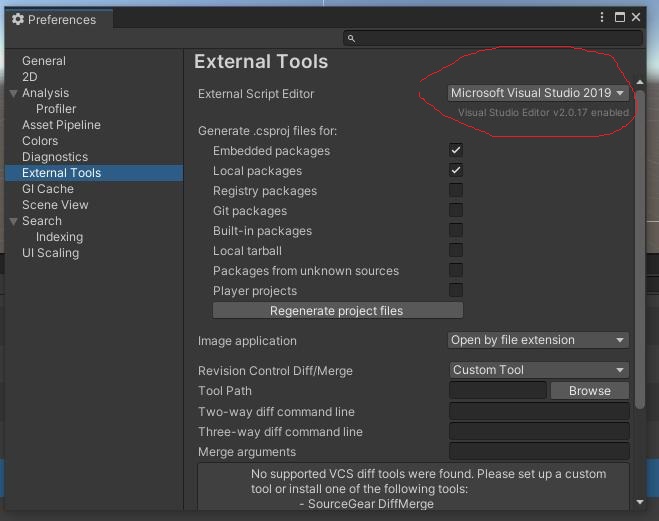Open Scene View preferences
Image resolution: width=659 pixels, height=521 pixels.
pos(55,205)
